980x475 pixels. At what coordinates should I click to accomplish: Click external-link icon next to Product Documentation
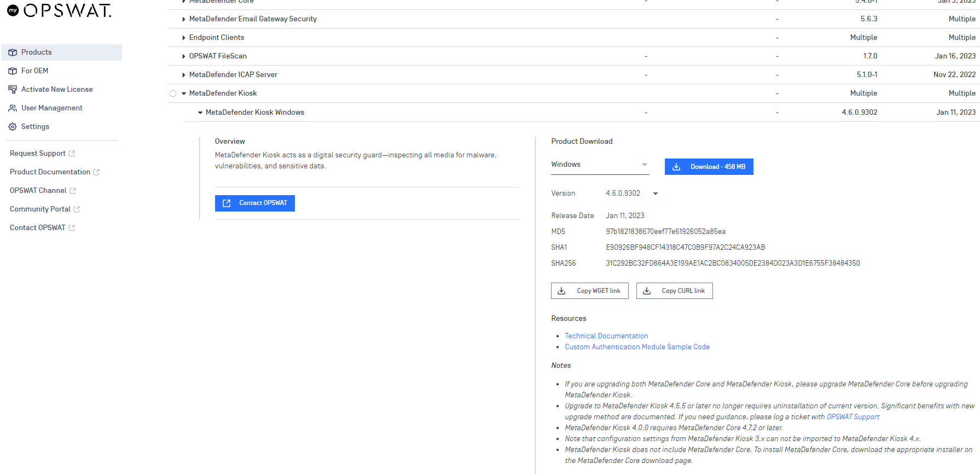coord(96,172)
